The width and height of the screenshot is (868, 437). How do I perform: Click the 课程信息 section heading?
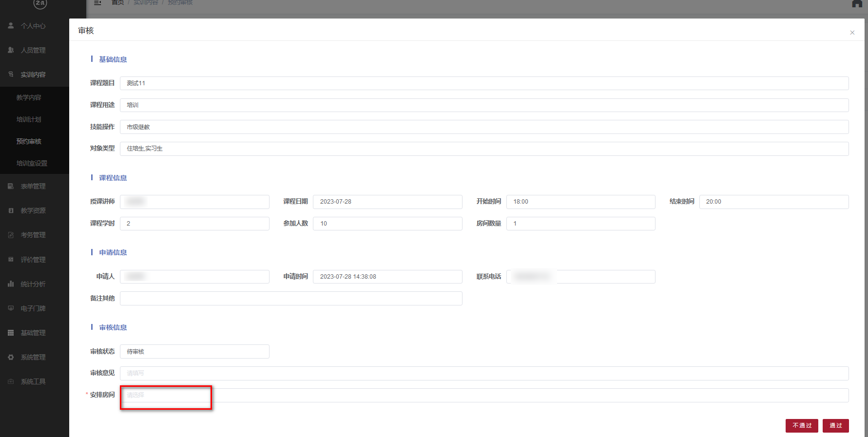pos(113,178)
